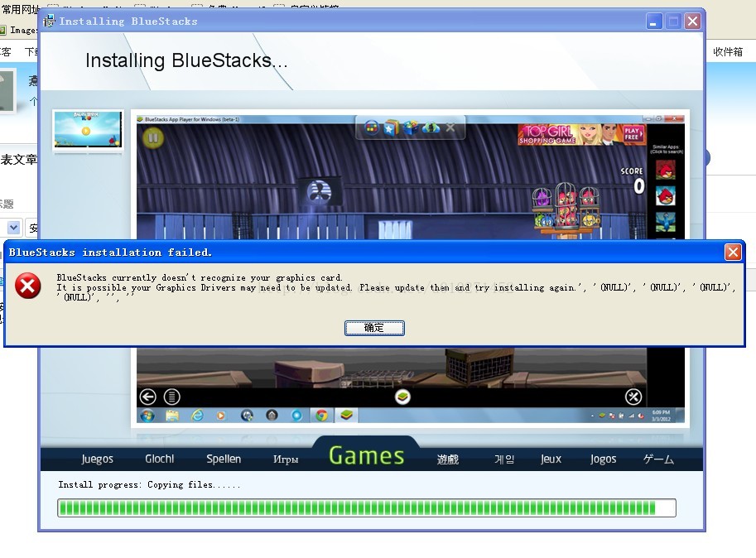This screenshot has height=558, width=756.
Task: Click the word Jogos
Action: [x=603, y=459]
